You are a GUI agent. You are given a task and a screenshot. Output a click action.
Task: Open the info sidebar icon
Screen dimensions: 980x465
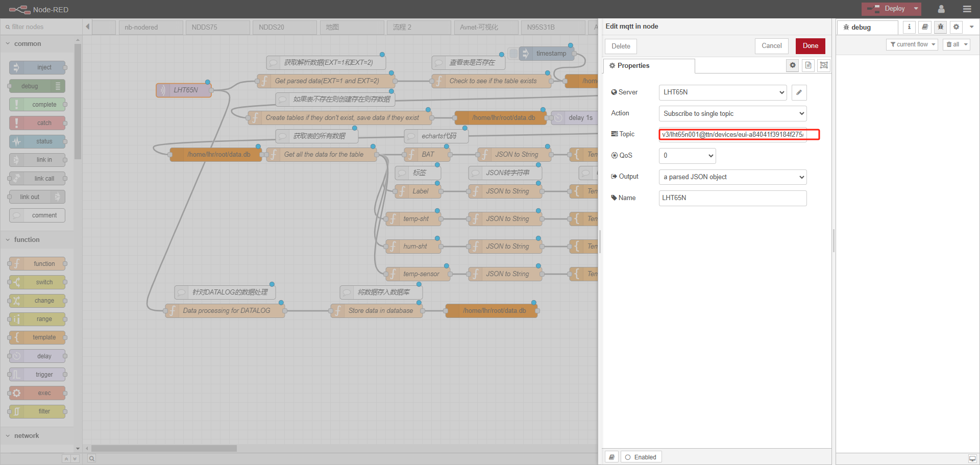(909, 27)
